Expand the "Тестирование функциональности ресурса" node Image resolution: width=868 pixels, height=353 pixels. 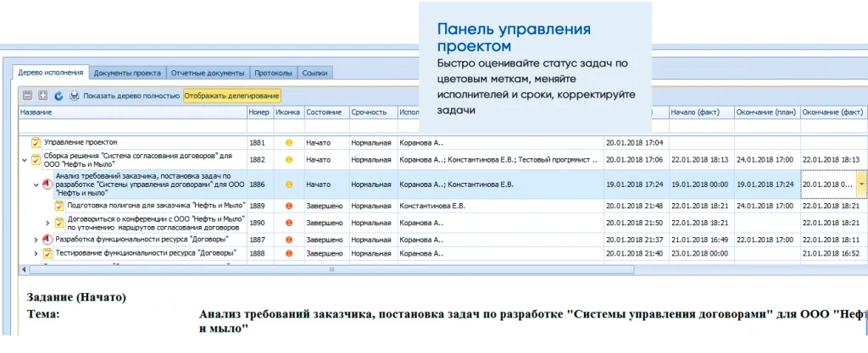click(x=36, y=254)
